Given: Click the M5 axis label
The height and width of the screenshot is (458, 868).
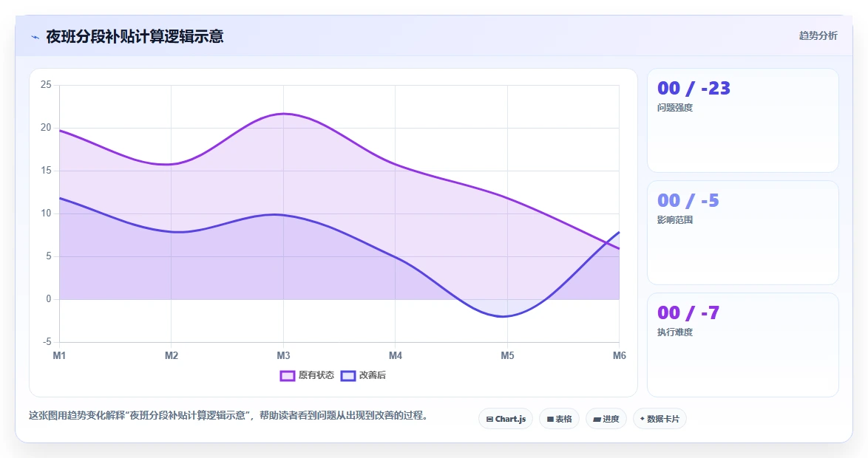Looking at the screenshot, I should point(507,355).
